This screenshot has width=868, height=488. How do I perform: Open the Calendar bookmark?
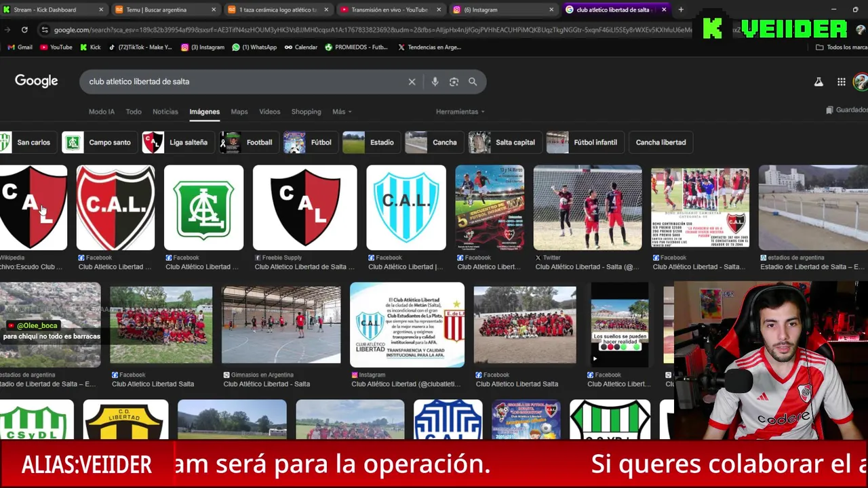point(301,47)
